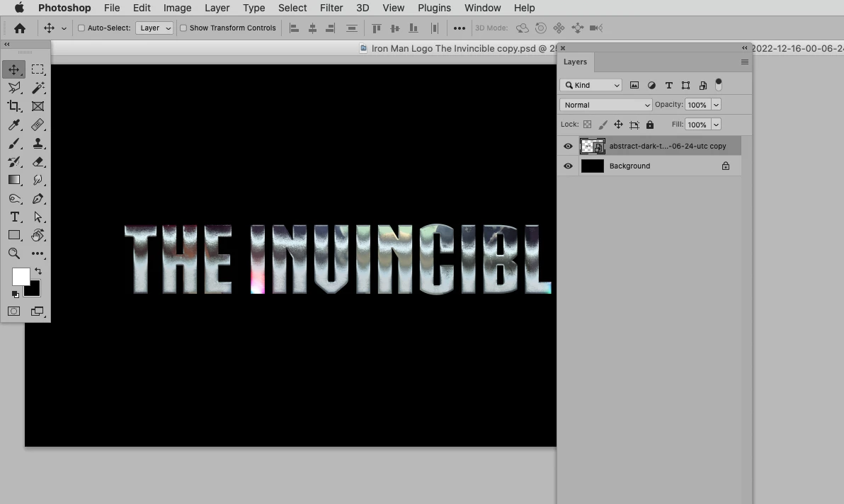Open the Layer menu
Image resolution: width=844 pixels, height=504 pixels.
[217, 8]
